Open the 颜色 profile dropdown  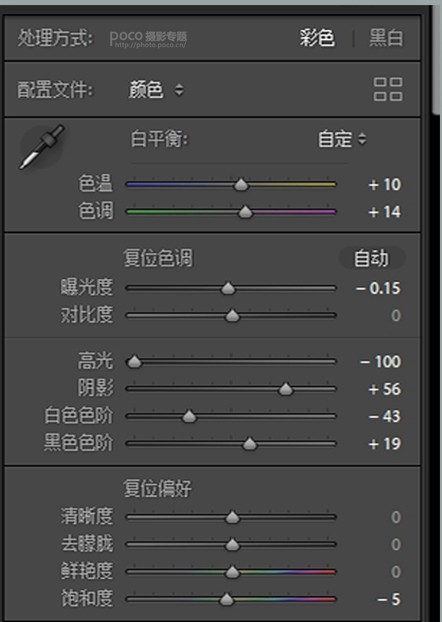tap(156, 90)
